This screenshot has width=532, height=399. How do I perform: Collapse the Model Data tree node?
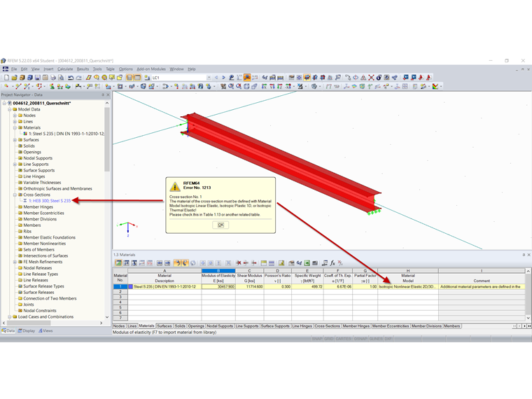coord(10,109)
